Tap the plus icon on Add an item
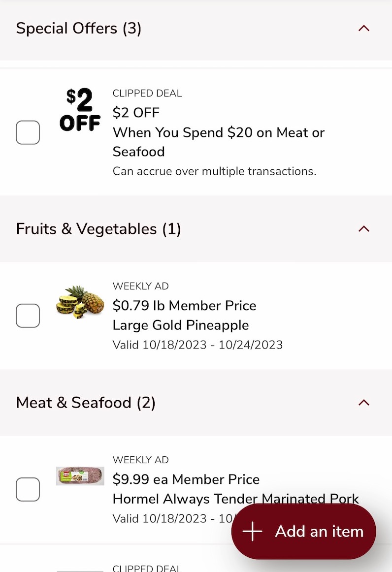 click(x=253, y=532)
